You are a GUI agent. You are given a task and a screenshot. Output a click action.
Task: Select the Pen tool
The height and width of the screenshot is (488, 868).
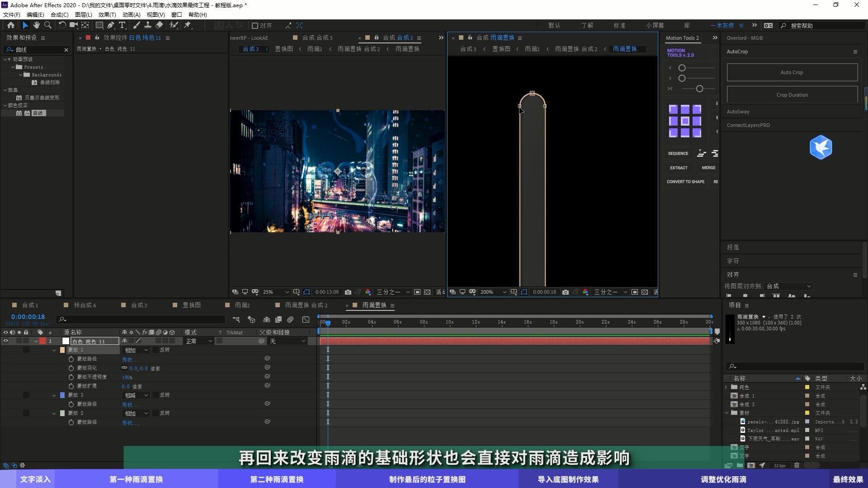pyautogui.click(x=111, y=25)
